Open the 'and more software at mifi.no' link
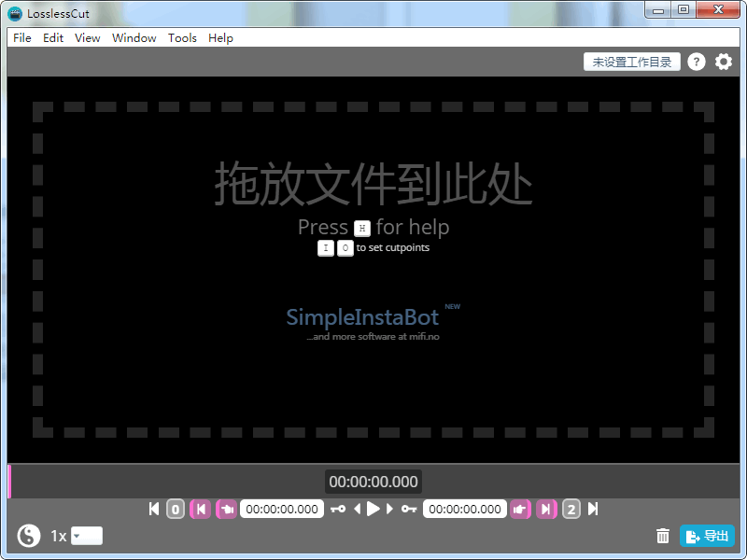The height and width of the screenshot is (560, 747). click(x=373, y=337)
